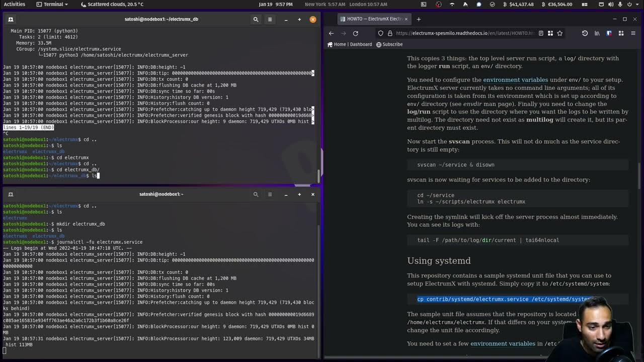Bookmark this page with star icon
The height and width of the screenshot is (362, 644).
pos(559,33)
